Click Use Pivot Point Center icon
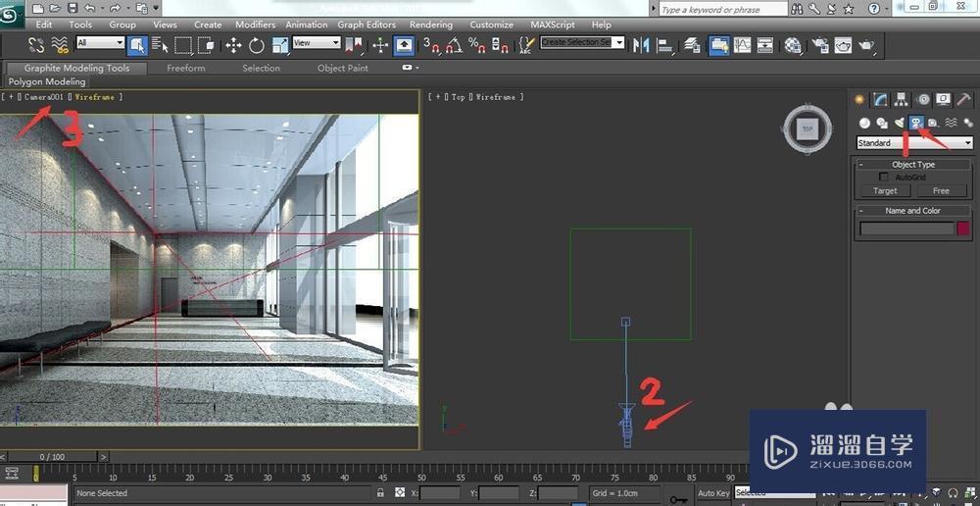 (x=353, y=45)
